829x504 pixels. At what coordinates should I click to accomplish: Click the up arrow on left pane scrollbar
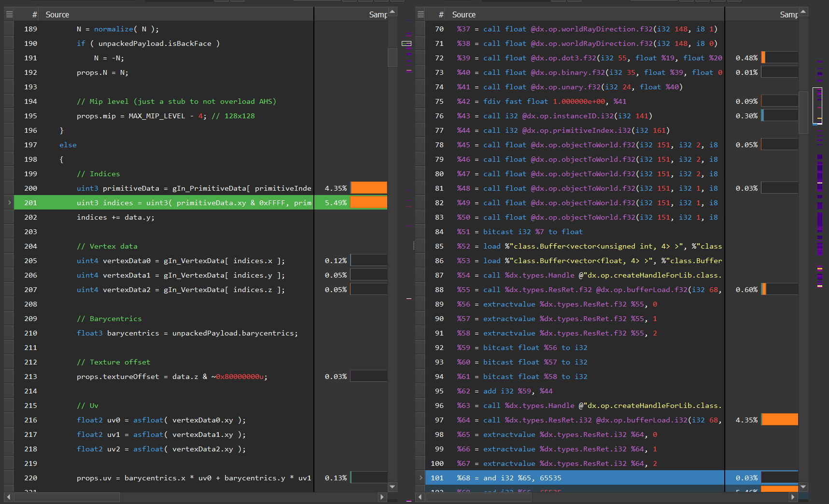(x=392, y=11)
